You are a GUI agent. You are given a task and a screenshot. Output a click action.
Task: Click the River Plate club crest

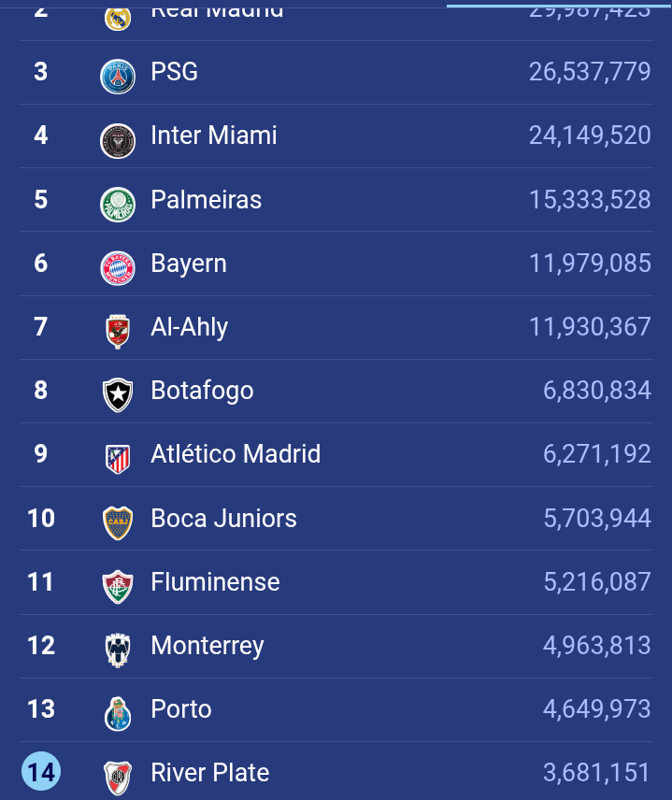click(x=118, y=779)
